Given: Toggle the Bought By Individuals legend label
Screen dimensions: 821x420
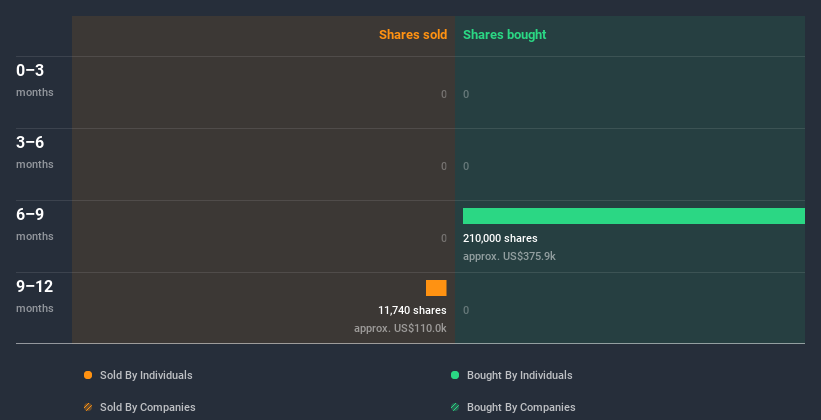Looking at the screenshot, I should (x=519, y=375).
